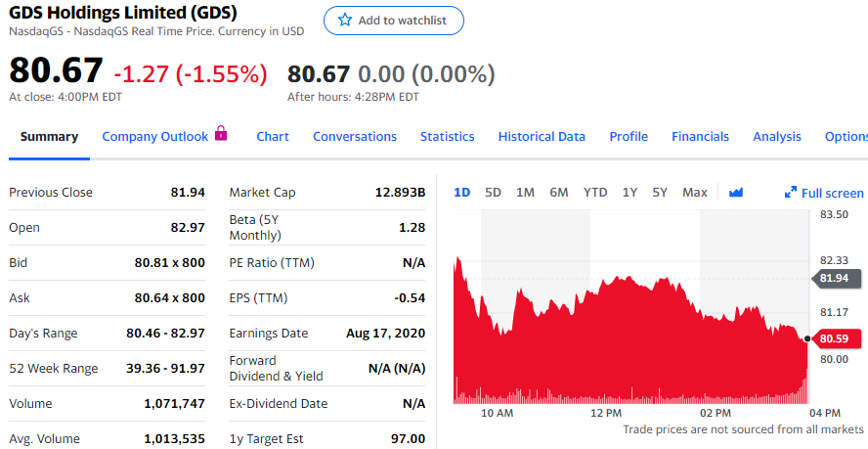The image size is (868, 449).
Task: Select the 1M chart range
Action: click(525, 193)
